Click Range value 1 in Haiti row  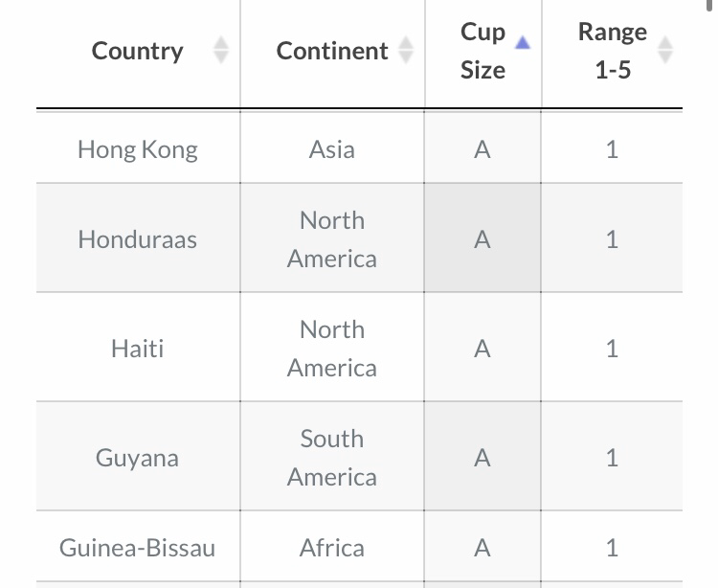coord(612,348)
